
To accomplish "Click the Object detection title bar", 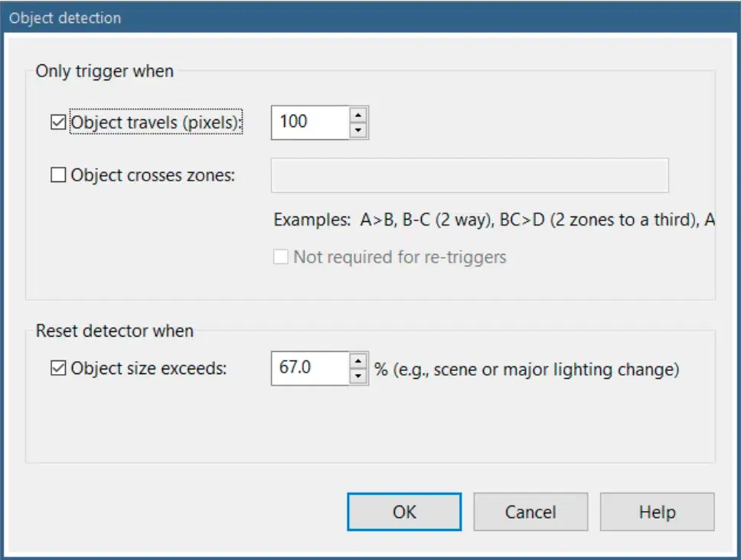I will [306, 17].
